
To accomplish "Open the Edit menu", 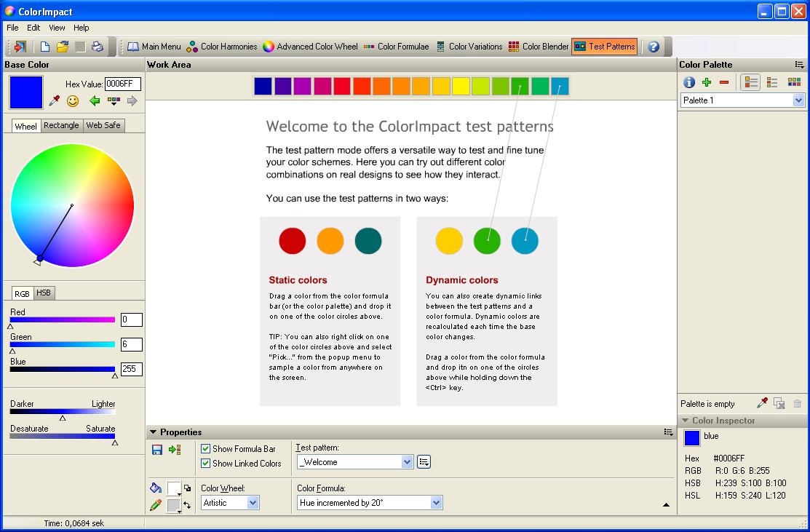I will coord(33,28).
